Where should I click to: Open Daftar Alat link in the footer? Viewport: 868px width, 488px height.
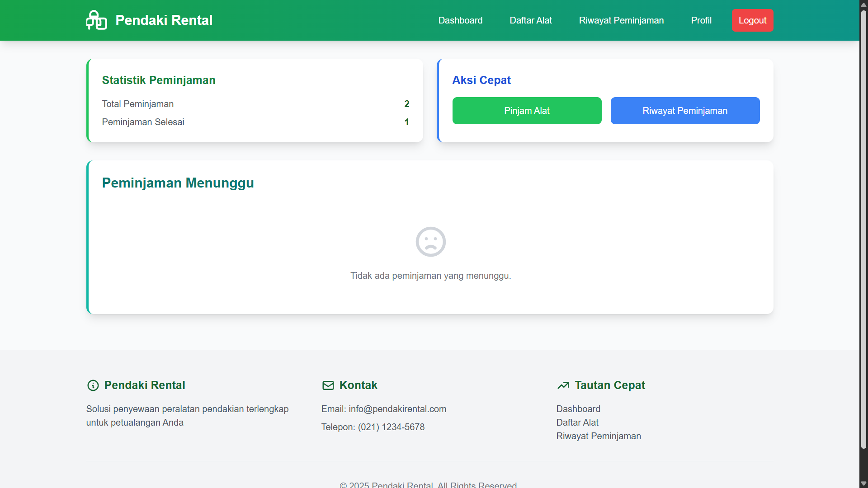pyautogui.click(x=577, y=422)
